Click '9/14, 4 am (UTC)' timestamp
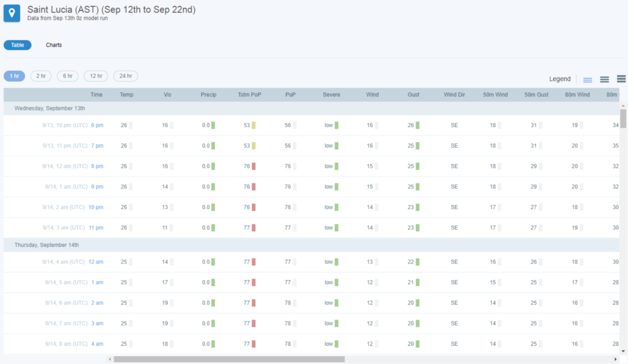 (63, 262)
